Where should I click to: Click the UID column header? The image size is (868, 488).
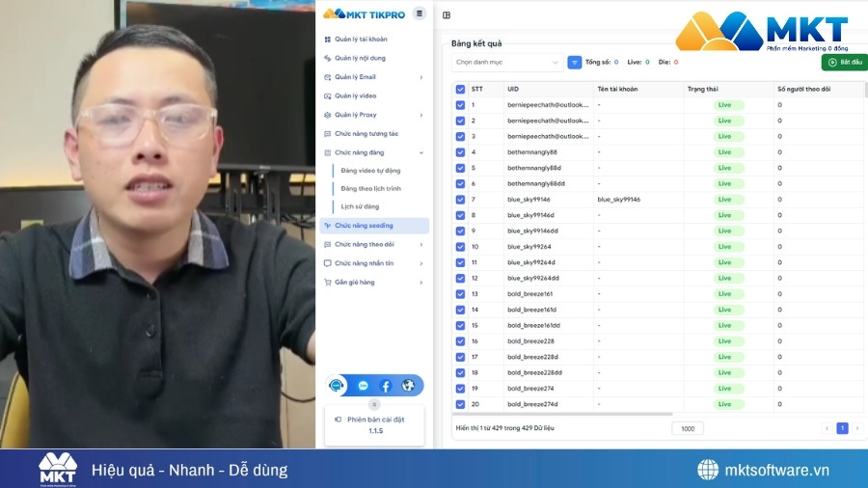click(x=513, y=89)
